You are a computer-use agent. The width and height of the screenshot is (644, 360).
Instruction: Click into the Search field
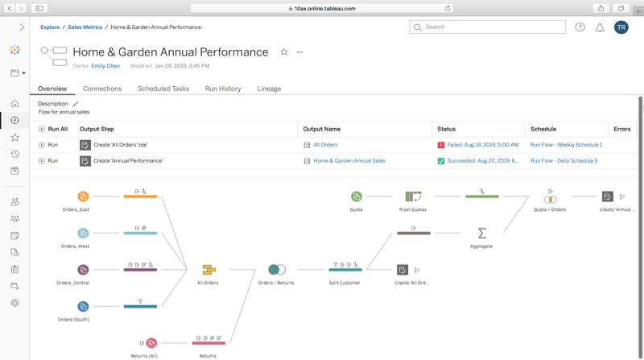[493, 27]
